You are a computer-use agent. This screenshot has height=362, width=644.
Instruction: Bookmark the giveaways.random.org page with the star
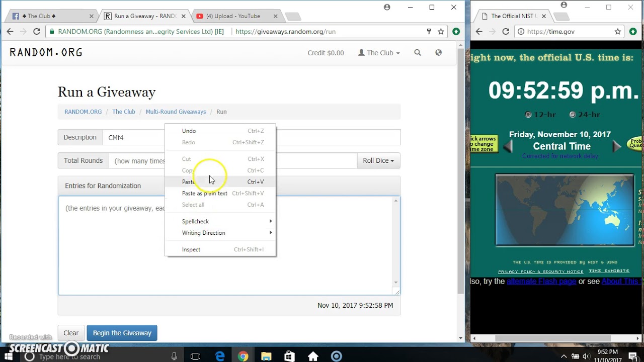[441, 31]
